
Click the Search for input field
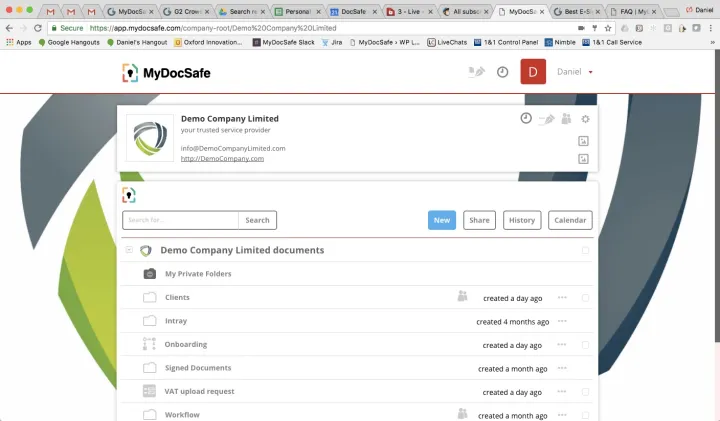[180, 220]
